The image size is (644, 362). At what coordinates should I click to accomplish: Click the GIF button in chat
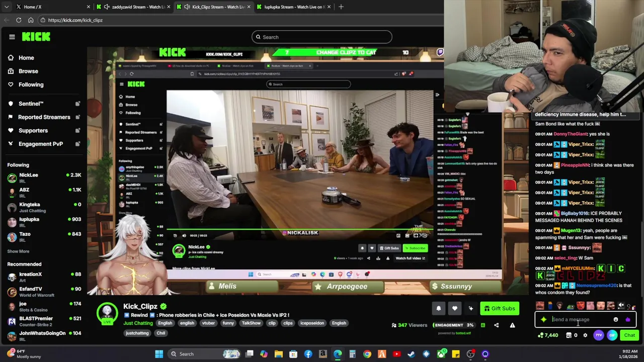click(612, 335)
